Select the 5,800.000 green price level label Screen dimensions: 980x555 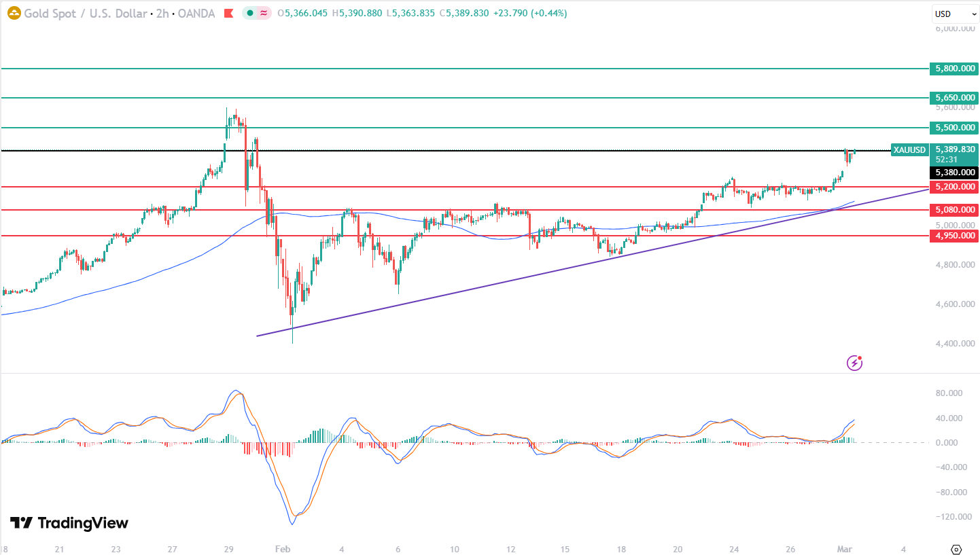click(954, 69)
